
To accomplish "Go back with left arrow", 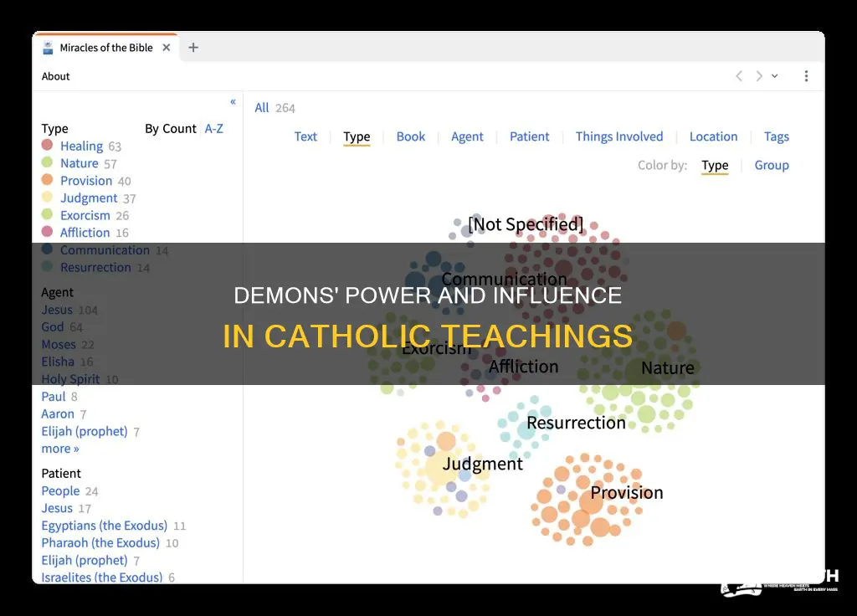I will pos(739,76).
